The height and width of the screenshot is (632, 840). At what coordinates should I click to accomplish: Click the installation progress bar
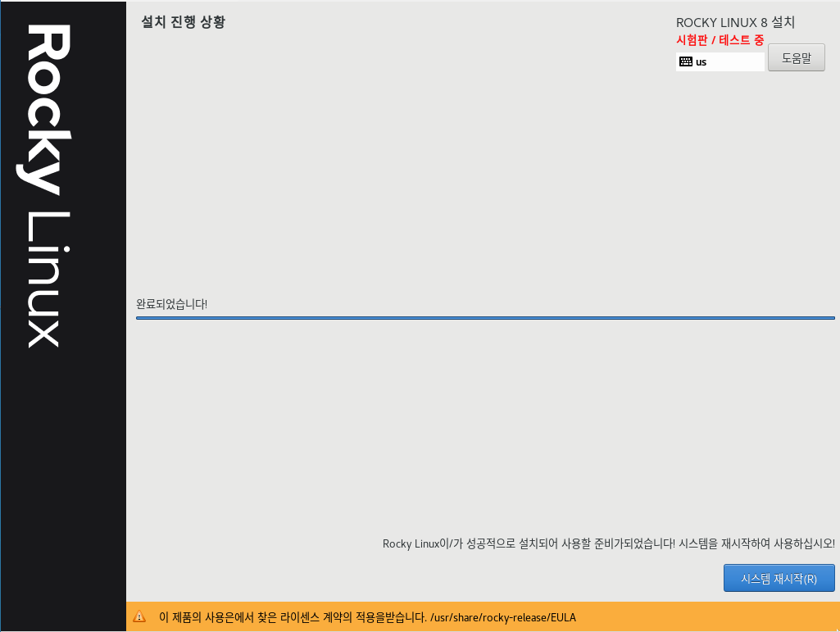tap(485, 318)
